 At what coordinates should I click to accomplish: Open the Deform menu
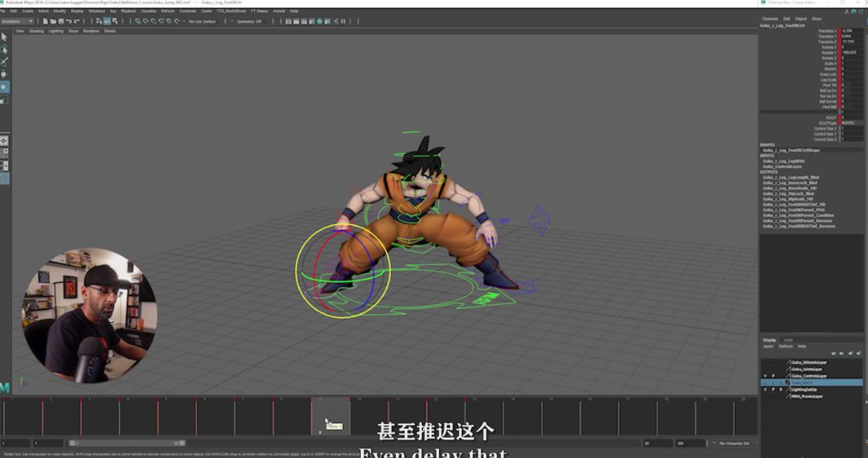coord(168,11)
